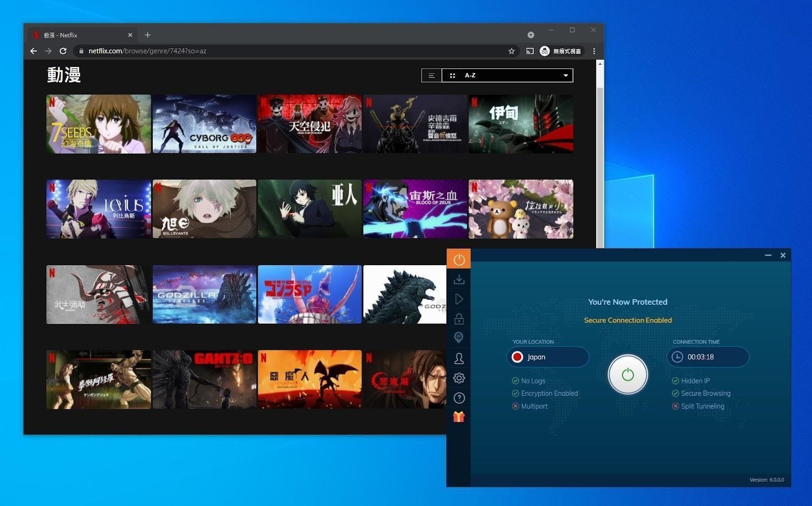Open the A-Z sort dropdown
Image resolution: width=812 pixels, height=506 pixels.
[507, 76]
